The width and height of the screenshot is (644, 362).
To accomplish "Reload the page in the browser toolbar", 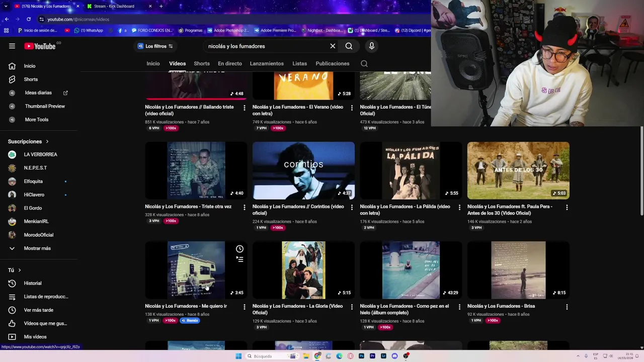I will click(x=29, y=19).
